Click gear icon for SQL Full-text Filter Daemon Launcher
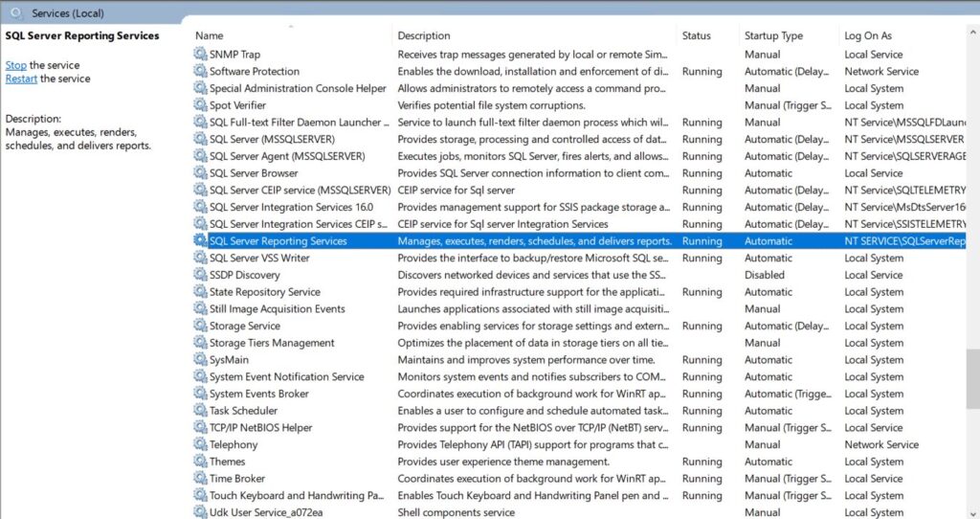 (200, 122)
